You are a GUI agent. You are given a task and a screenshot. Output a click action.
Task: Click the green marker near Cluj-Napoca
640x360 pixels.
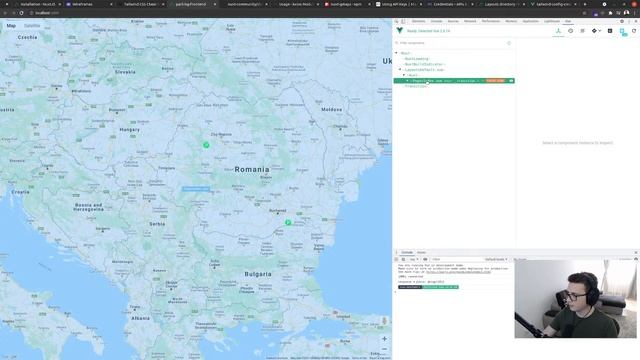206,145
